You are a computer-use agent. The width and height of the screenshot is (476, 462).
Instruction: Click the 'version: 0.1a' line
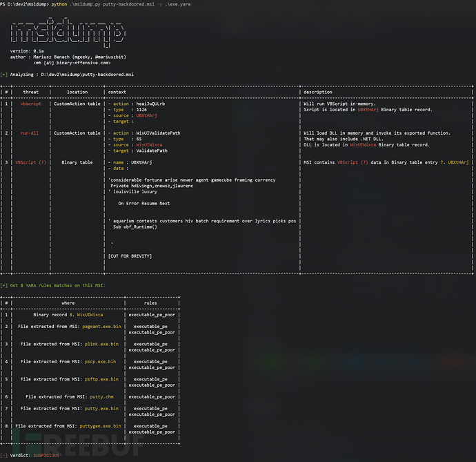coord(27,51)
